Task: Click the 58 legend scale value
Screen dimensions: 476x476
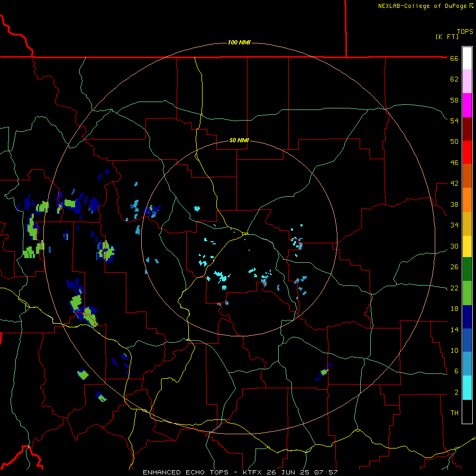Action: (x=454, y=100)
